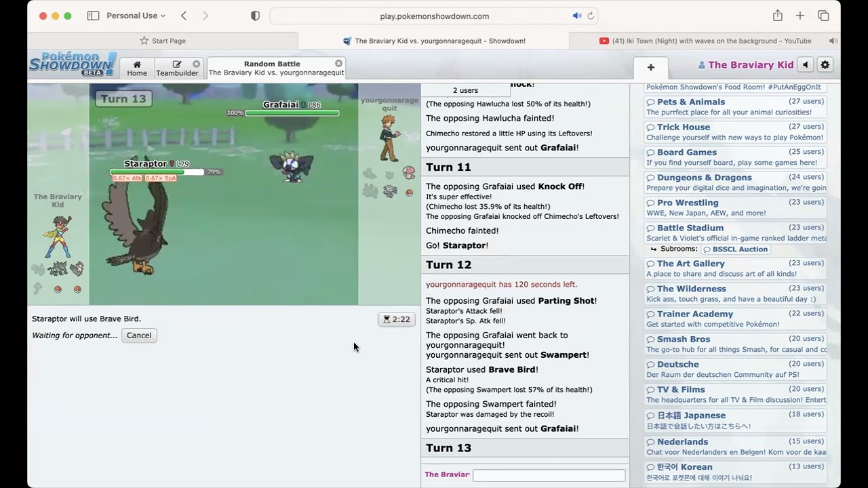This screenshot has height=488, width=868.
Task: Click the 2 users counter in battle chat
Action: [x=465, y=90]
